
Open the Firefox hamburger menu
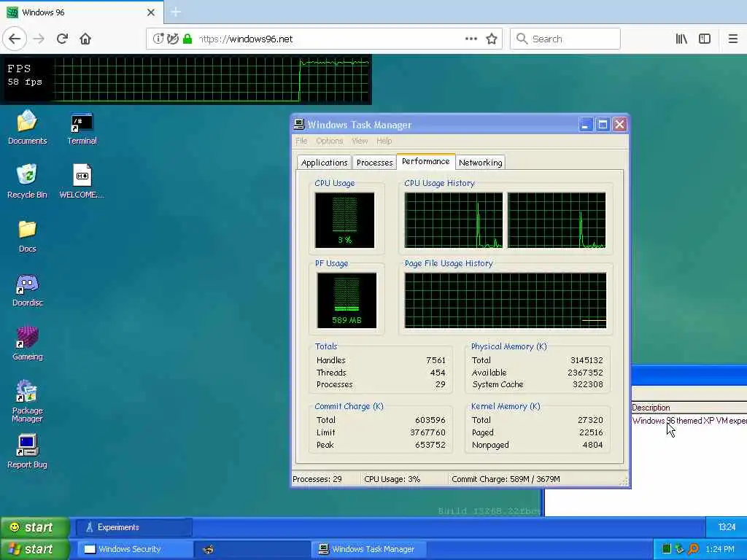point(733,39)
